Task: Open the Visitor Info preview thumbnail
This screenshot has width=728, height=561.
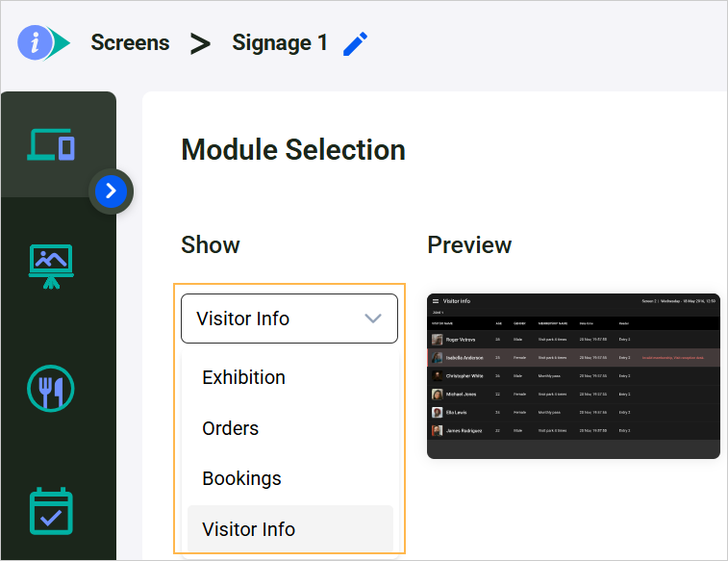Action: [x=573, y=376]
